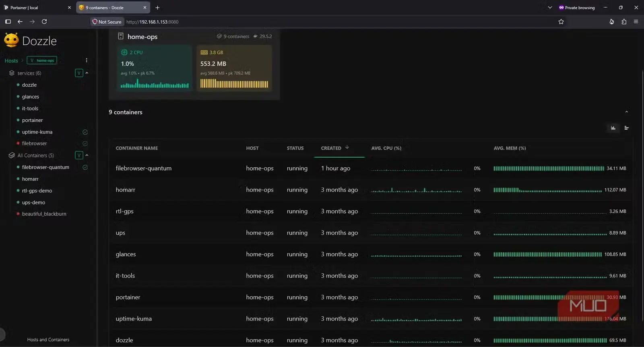Click homarr memory usage bar
644x347 pixels.
tap(547, 190)
